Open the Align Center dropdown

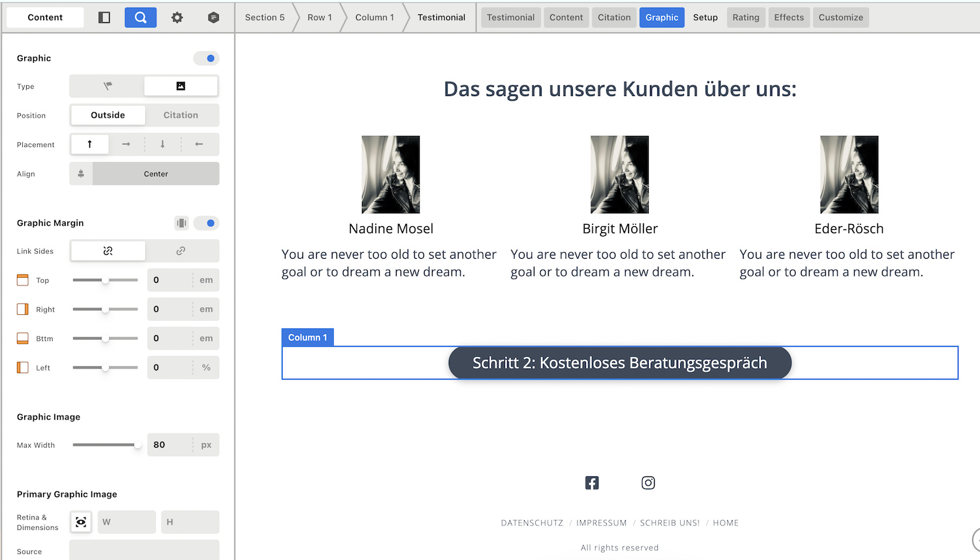[x=155, y=174]
